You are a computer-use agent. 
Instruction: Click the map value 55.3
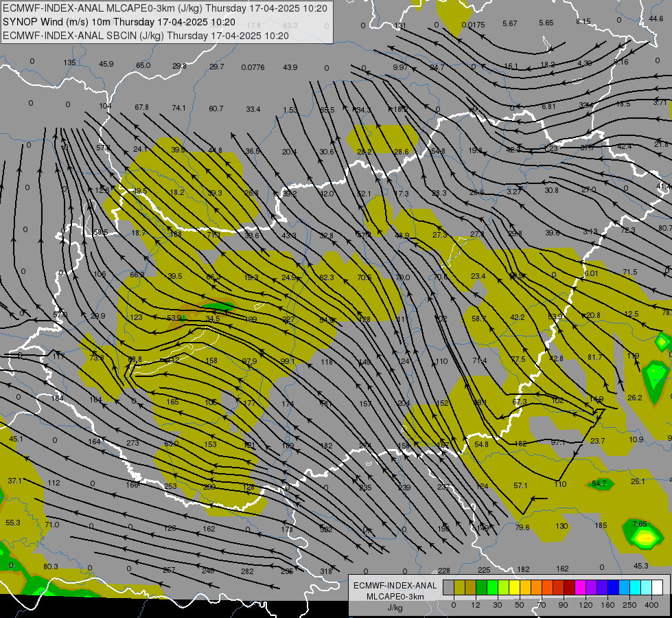click(x=13, y=523)
